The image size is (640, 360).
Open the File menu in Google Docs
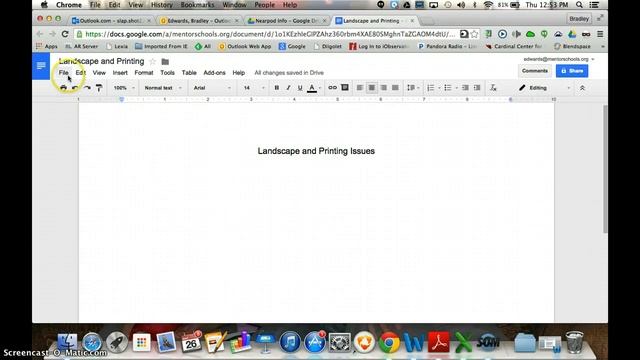[x=63, y=73]
